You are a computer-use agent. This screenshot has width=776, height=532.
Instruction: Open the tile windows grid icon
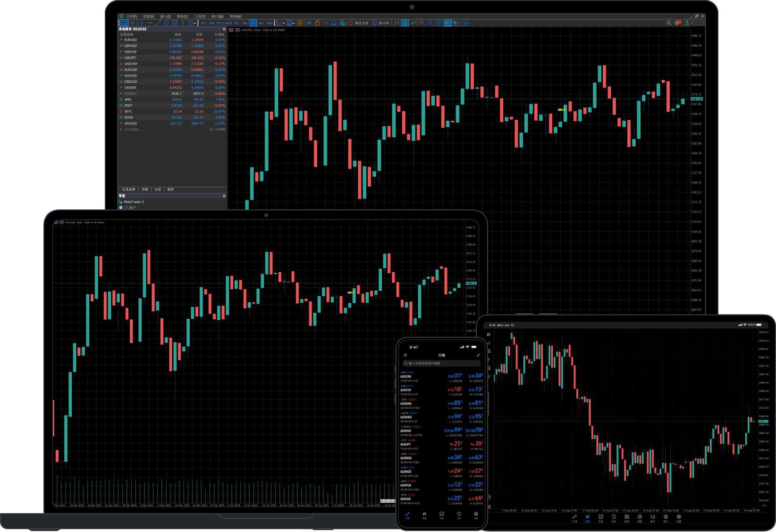(x=439, y=23)
